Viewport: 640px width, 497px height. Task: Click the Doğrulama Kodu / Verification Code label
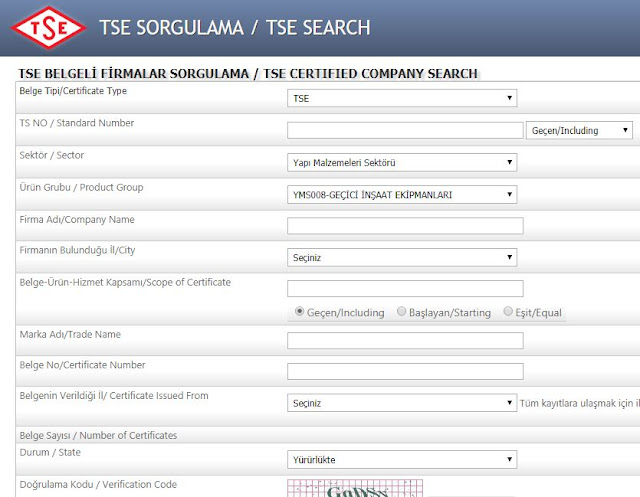[98, 484]
